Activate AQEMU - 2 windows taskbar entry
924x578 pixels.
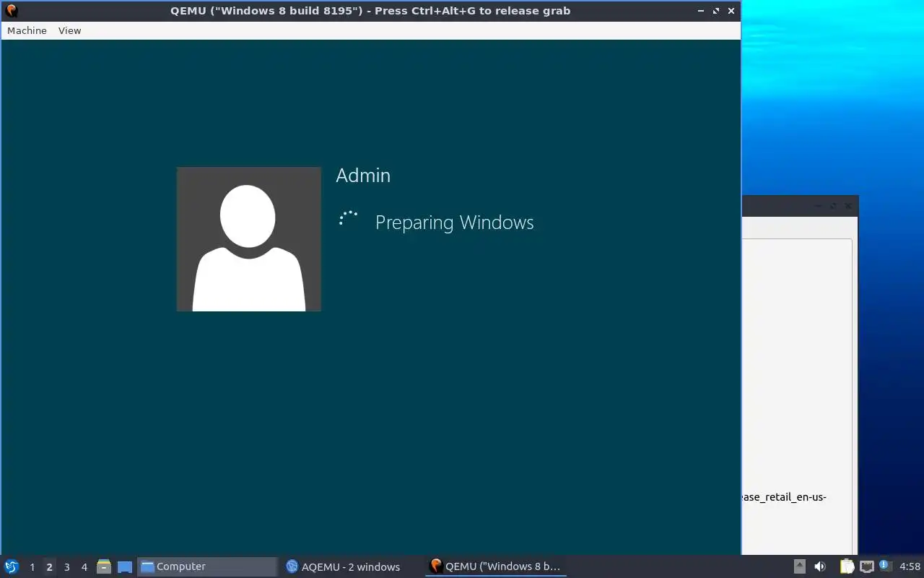click(x=350, y=566)
